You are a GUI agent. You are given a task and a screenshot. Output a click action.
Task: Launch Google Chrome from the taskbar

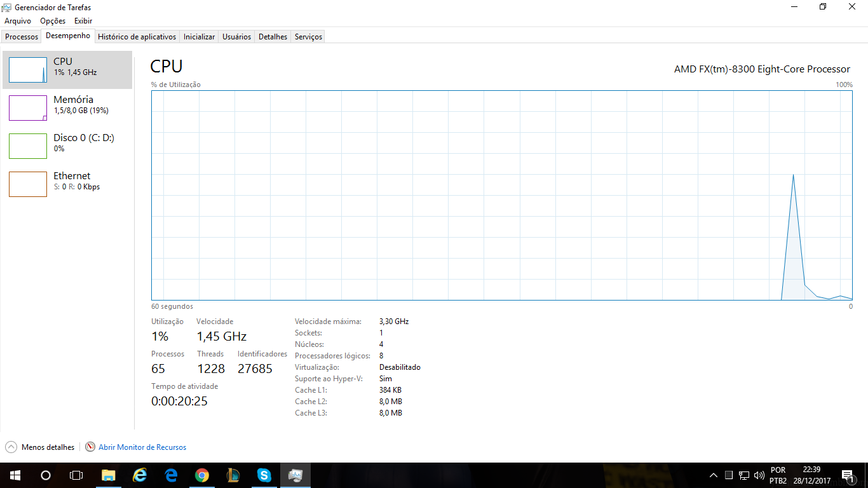pos(202,475)
